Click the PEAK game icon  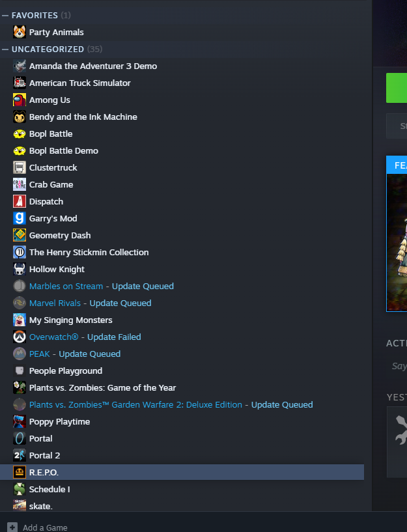[20, 354]
